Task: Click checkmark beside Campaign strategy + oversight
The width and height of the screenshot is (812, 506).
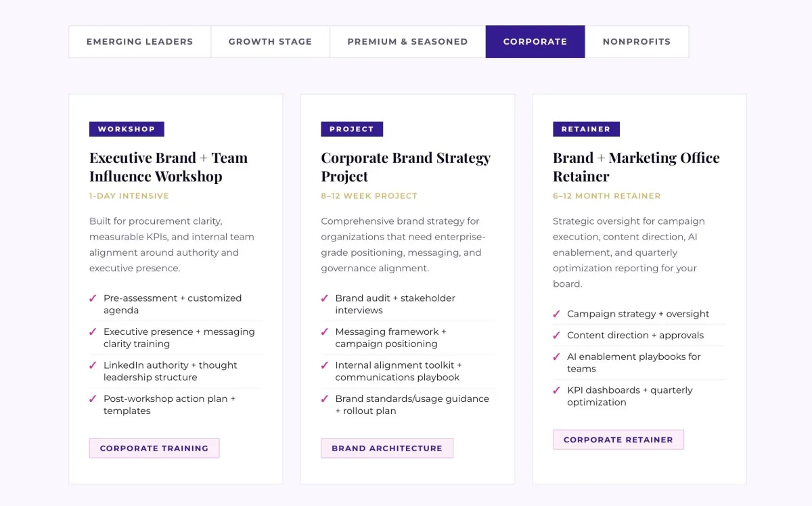Action: click(x=556, y=314)
